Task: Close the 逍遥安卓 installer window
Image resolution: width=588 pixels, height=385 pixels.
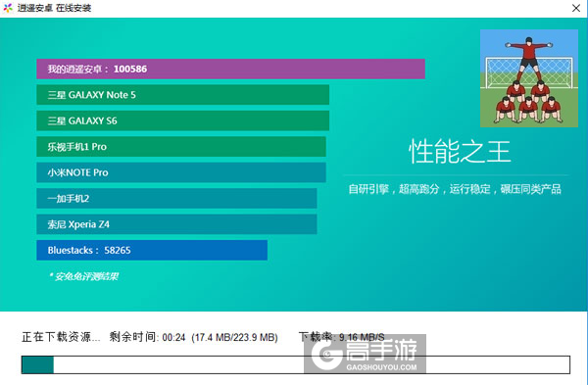Action: click(x=576, y=8)
